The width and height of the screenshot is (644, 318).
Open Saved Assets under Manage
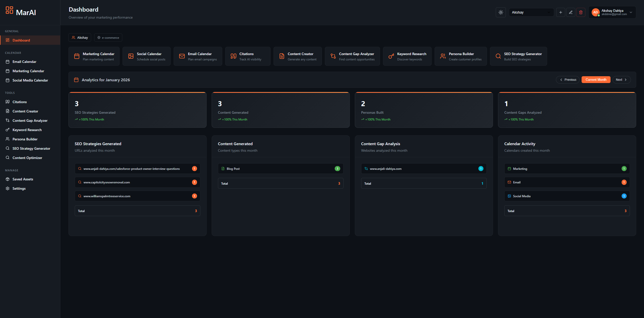(x=23, y=179)
